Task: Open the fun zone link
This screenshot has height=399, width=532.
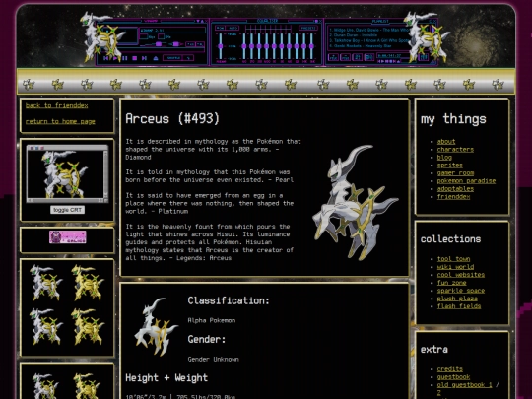Action: (x=451, y=283)
